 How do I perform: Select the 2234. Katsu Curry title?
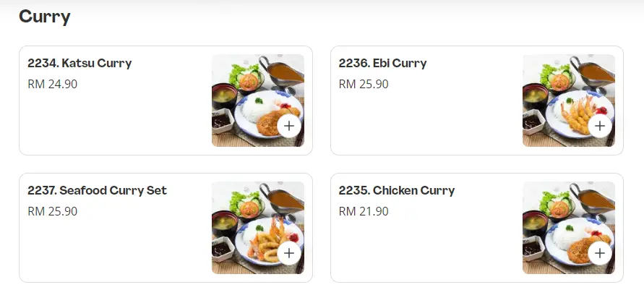coord(80,64)
